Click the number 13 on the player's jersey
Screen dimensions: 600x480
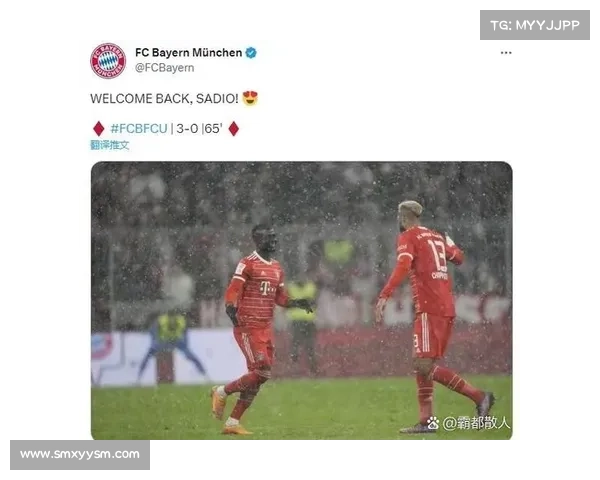pos(437,255)
